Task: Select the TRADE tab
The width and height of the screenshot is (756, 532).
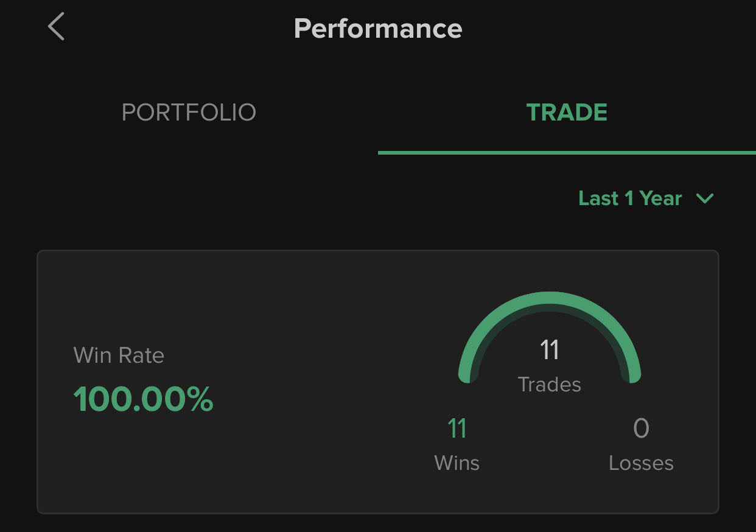Action: [x=567, y=113]
